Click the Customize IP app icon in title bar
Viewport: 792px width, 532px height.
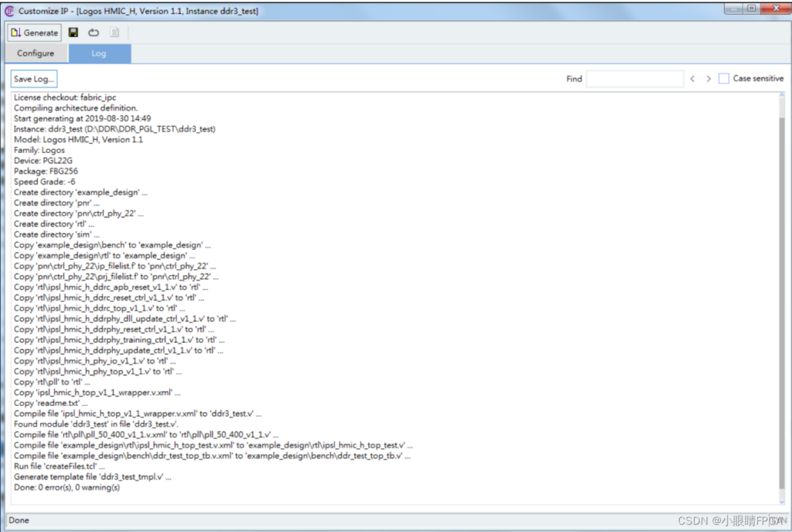click(9, 11)
